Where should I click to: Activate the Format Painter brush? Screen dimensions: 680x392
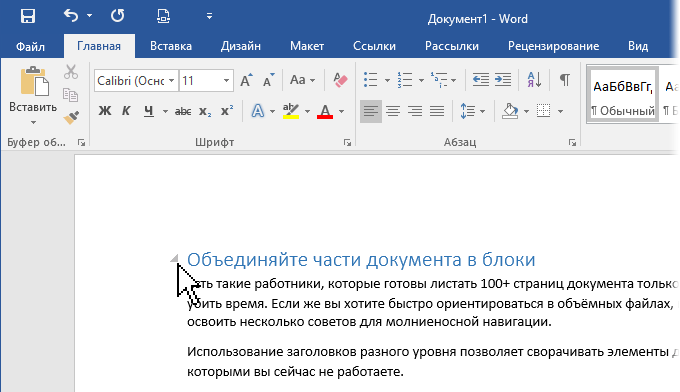pyautogui.click(x=71, y=118)
